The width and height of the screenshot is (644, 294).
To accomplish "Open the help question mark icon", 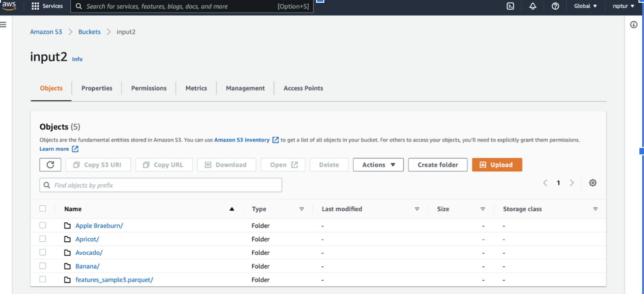I will [555, 6].
